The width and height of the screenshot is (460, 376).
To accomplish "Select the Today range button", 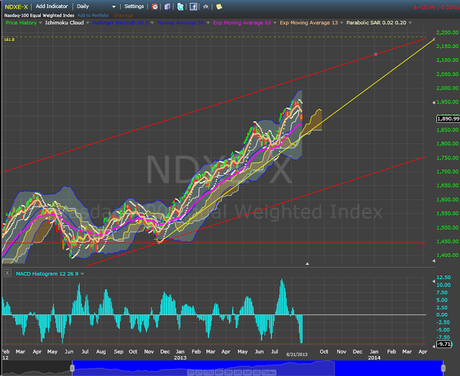I will tap(269, 372).
